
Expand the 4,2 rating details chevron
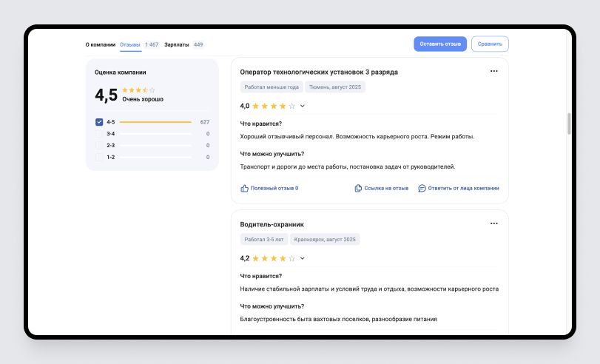point(303,259)
